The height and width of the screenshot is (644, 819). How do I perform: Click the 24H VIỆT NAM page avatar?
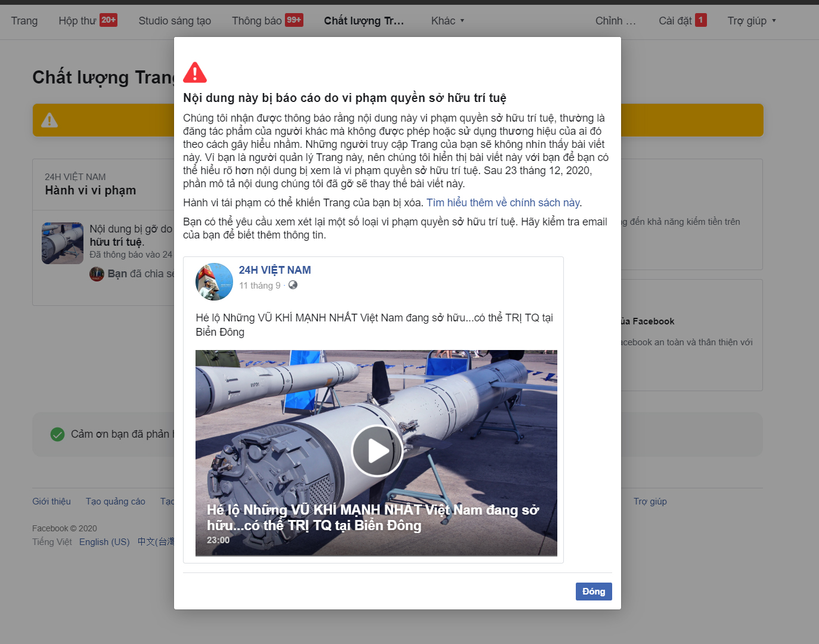pyautogui.click(x=214, y=281)
